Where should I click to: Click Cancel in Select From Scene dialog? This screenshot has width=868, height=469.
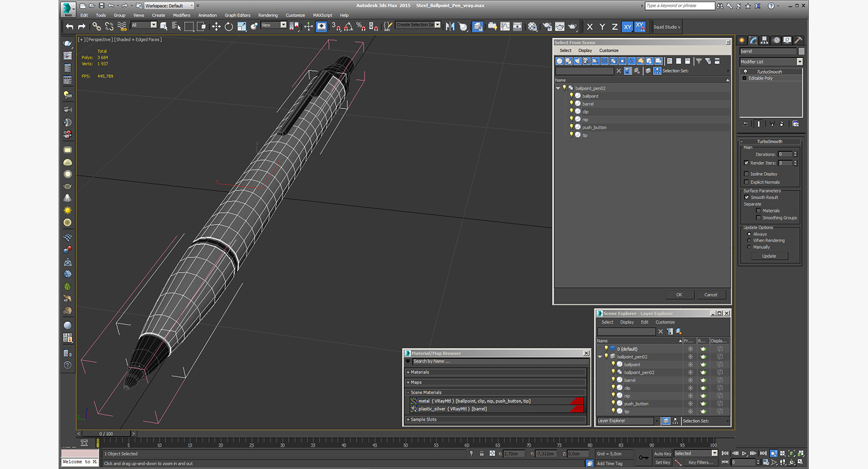coord(711,295)
